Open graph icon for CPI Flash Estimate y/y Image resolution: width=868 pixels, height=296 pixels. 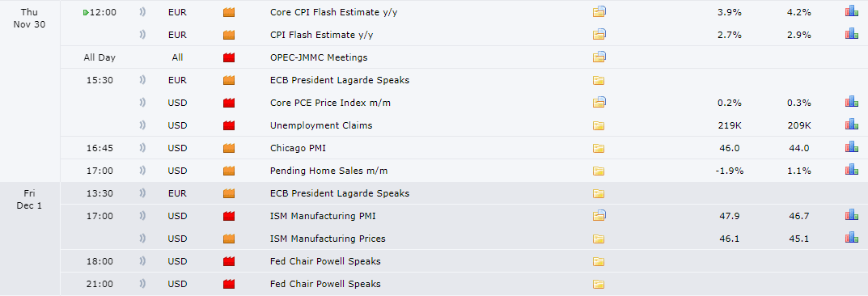[x=851, y=34]
